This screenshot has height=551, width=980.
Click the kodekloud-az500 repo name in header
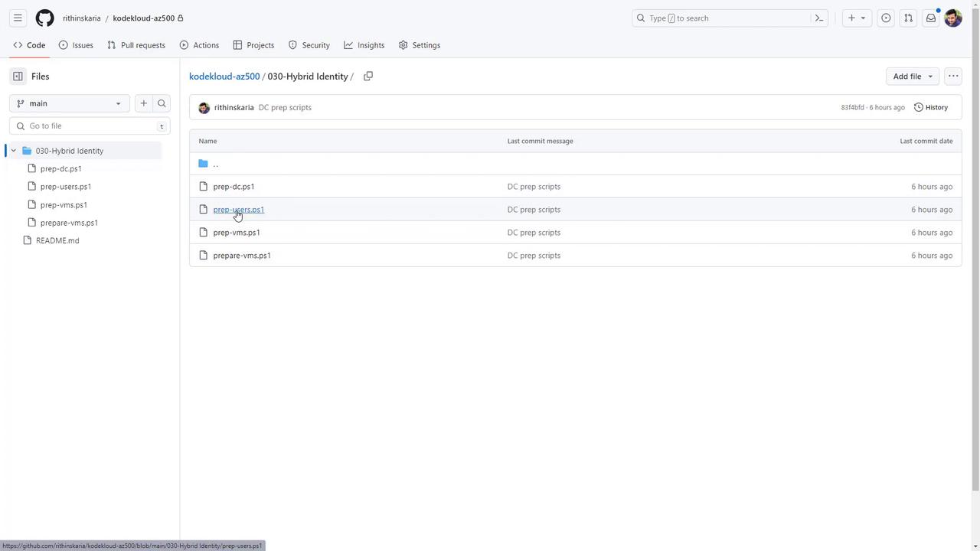(143, 18)
